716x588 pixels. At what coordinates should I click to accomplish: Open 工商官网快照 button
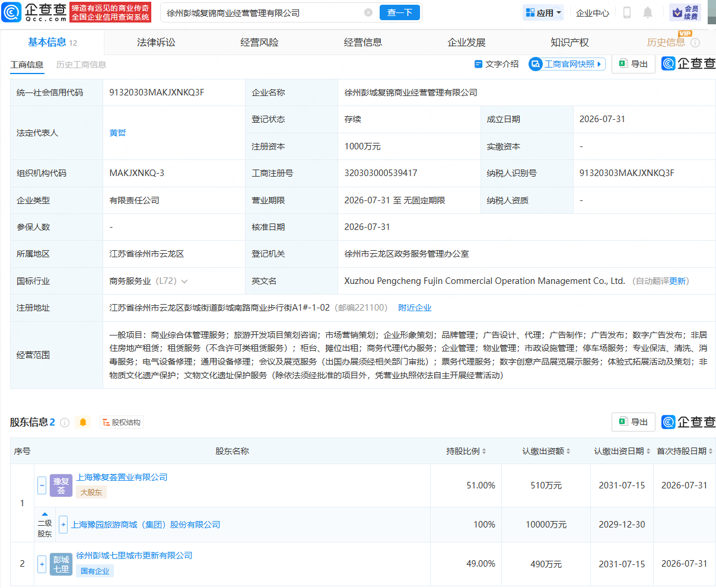point(567,64)
